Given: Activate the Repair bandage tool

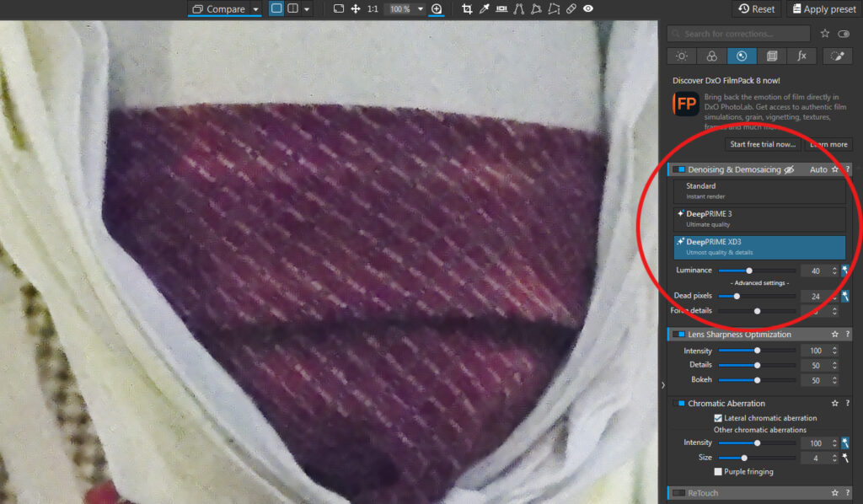Looking at the screenshot, I should coord(571,9).
